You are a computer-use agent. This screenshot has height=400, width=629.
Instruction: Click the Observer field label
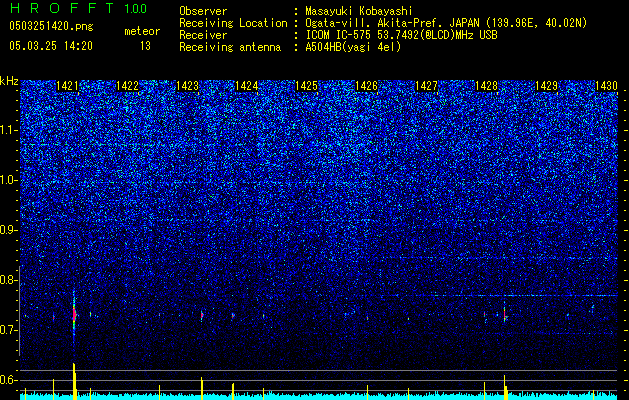[203, 11]
